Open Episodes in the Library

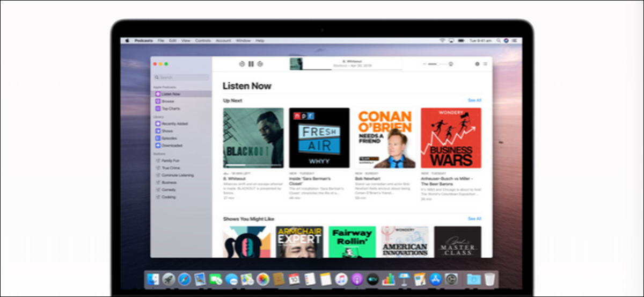tap(181, 138)
